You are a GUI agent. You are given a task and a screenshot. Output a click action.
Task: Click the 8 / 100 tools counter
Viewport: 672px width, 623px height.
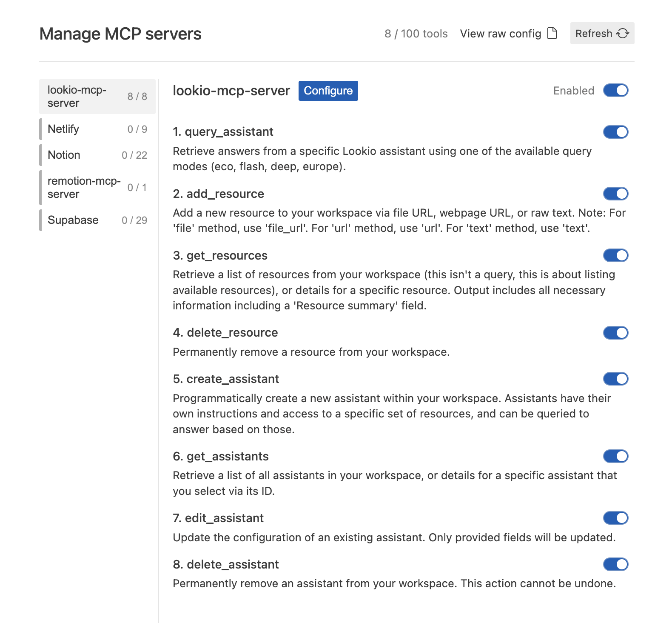tap(416, 34)
